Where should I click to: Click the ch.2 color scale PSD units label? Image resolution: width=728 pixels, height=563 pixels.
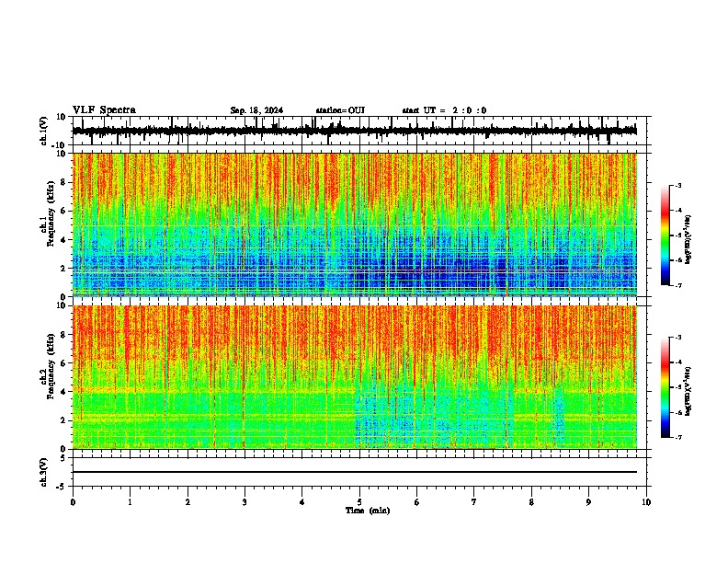[x=688, y=391]
